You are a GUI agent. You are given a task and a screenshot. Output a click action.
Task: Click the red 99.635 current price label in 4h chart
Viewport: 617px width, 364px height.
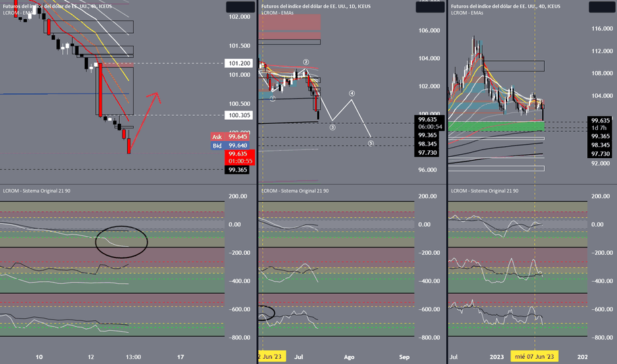point(239,154)
